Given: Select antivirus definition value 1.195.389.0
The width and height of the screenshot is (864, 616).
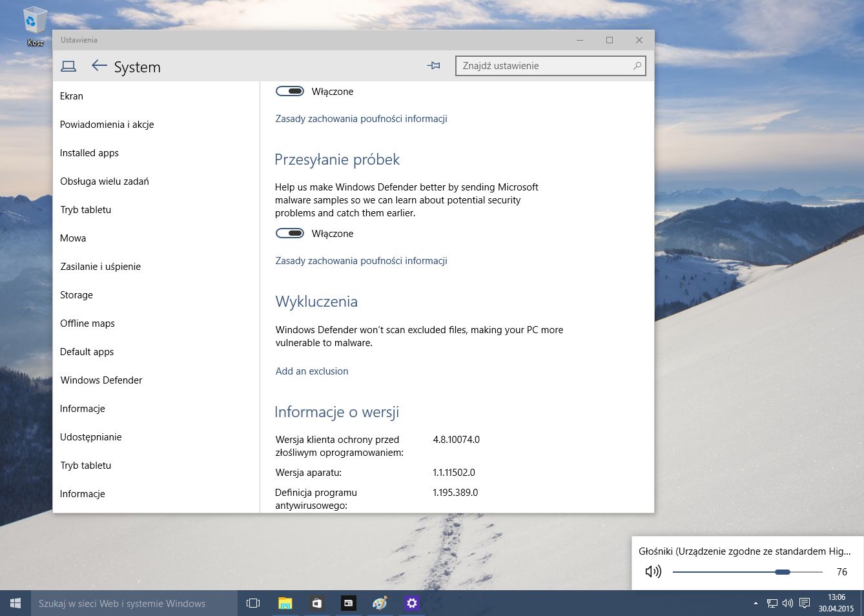Looking at the screenshot, I should click(455, 492).
